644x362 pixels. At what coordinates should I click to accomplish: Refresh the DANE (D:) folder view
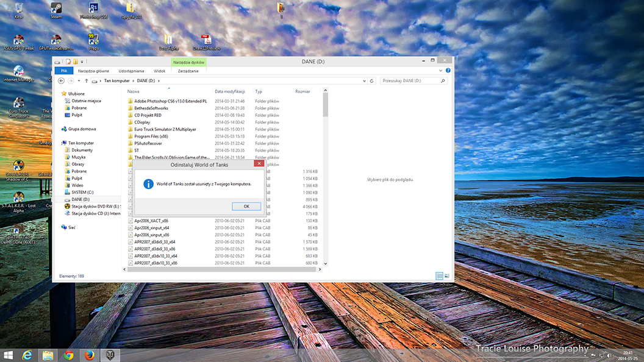pyautogui.click(x=371, y=81)
